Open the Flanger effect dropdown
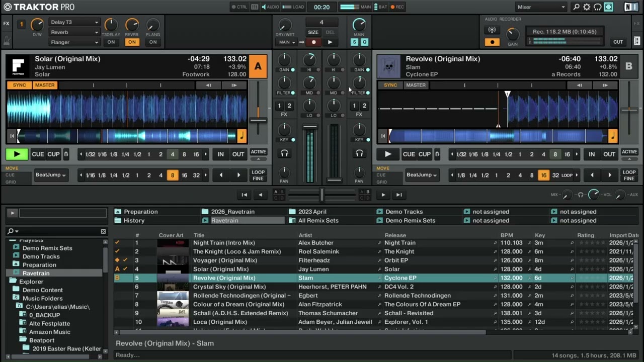The height and width of the screenshot is (362, 644). click(74, 42)
